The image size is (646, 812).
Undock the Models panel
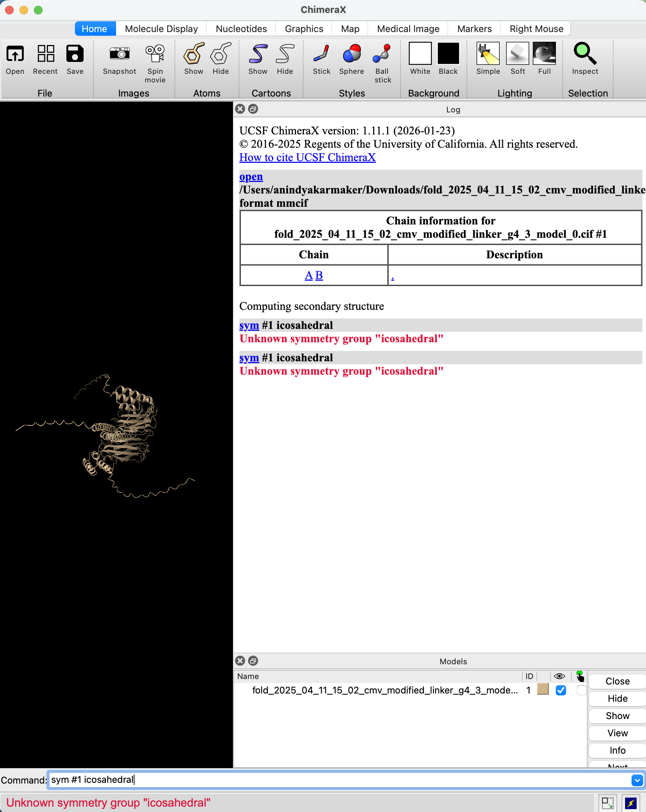pyautogui.click(x=253, y=661)
